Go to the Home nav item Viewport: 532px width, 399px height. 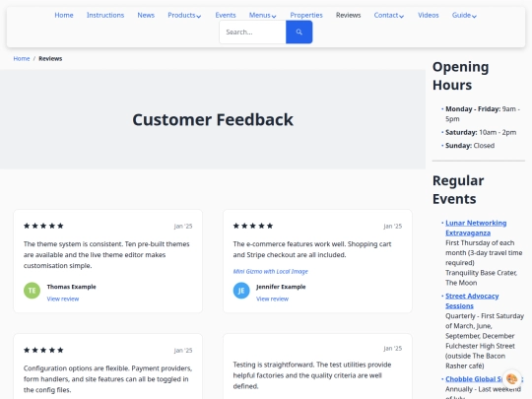(64, 15)
